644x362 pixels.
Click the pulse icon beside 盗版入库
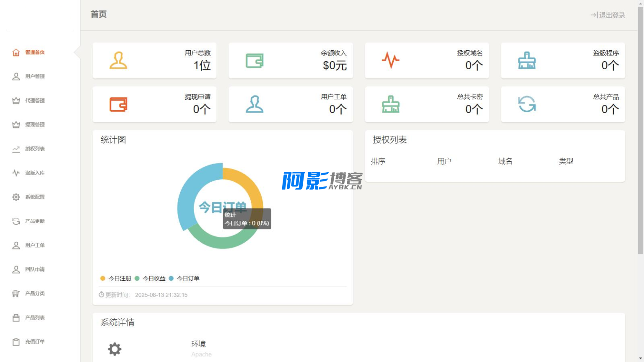pos(16,173)
